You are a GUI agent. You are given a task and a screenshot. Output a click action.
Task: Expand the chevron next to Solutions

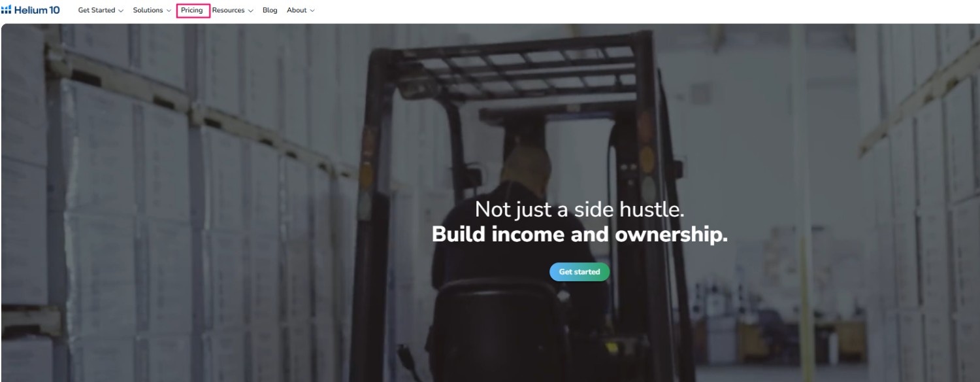tap(169, 10)
